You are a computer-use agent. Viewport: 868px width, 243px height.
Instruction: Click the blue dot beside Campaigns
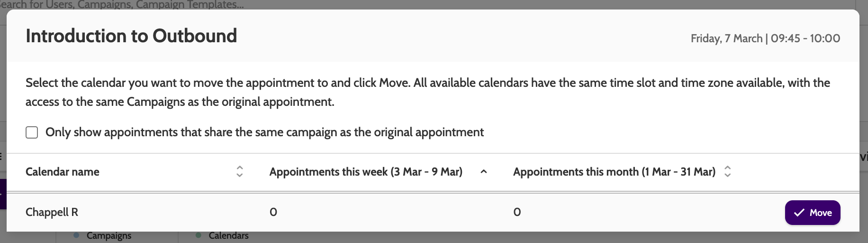76,235
